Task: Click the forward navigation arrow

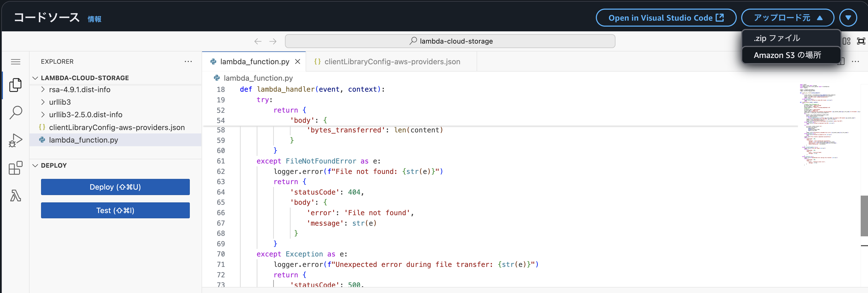Action: coord(273,41)
